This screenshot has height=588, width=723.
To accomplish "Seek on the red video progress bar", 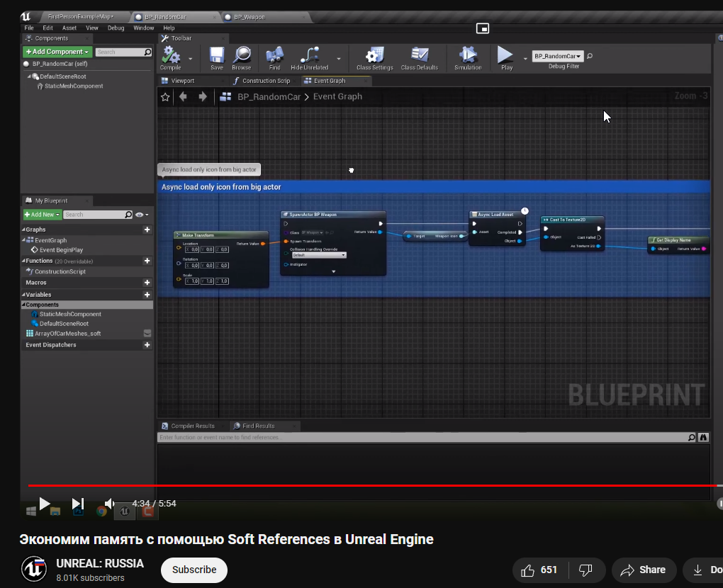I will coord(376,485).
